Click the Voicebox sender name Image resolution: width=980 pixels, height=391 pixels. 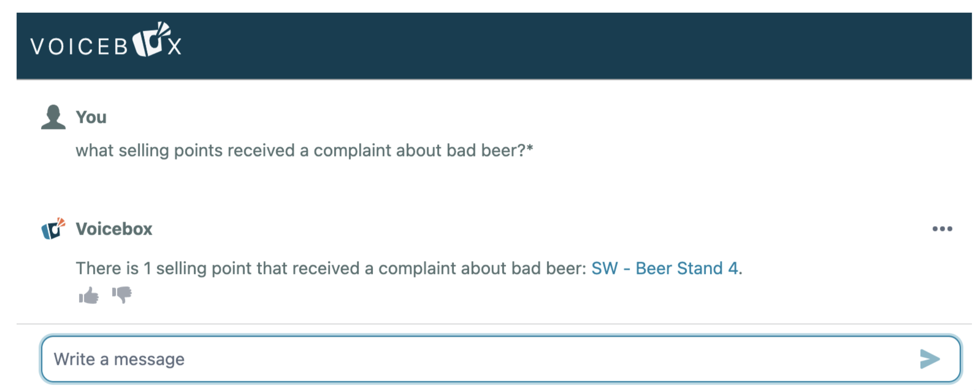point(114,229)
